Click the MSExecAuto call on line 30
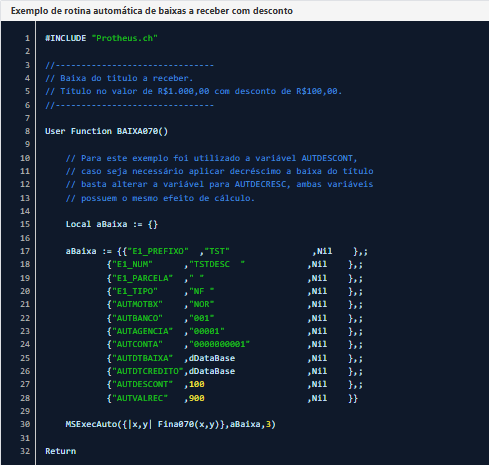 170,424
